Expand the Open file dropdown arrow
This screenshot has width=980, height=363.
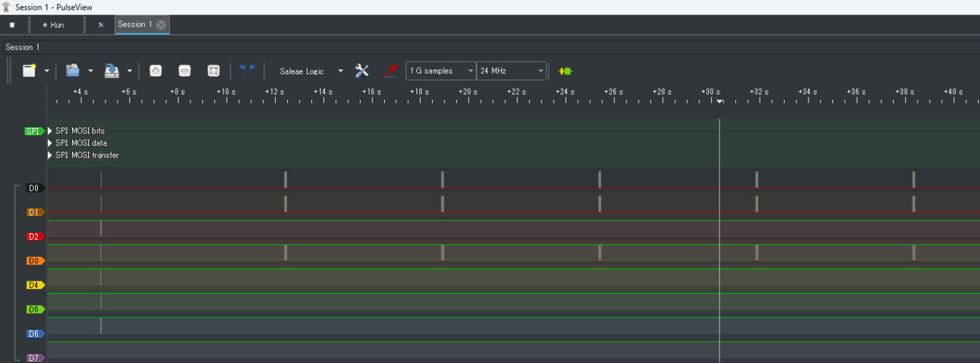point(90,71)
